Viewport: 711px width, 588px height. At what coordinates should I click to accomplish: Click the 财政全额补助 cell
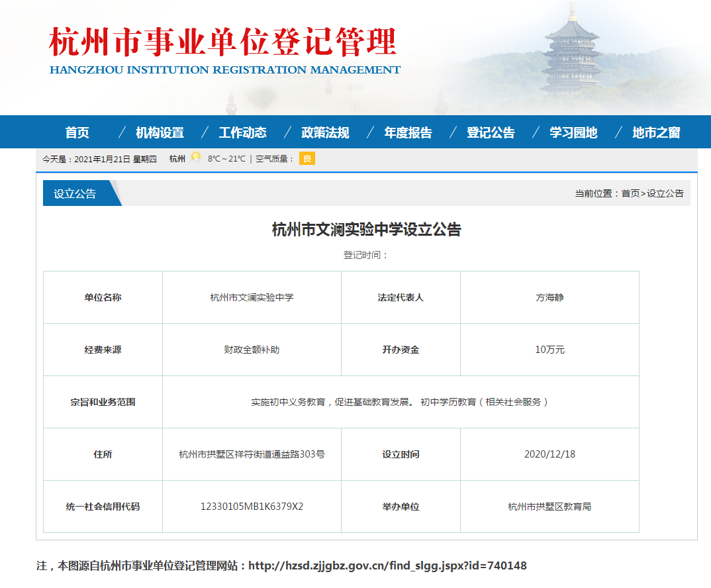tap(252, 350)
